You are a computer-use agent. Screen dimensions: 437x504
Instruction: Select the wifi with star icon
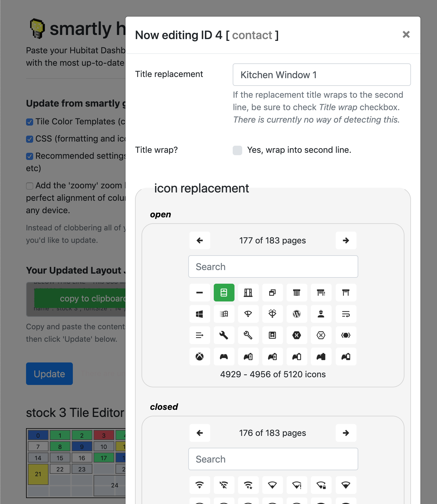coord(248,485)
